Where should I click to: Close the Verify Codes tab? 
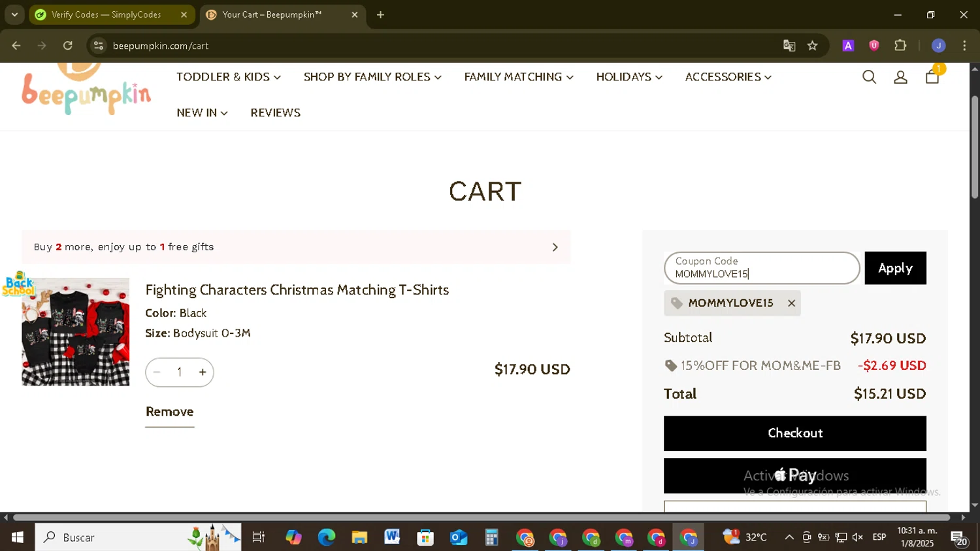pos(184,14)
